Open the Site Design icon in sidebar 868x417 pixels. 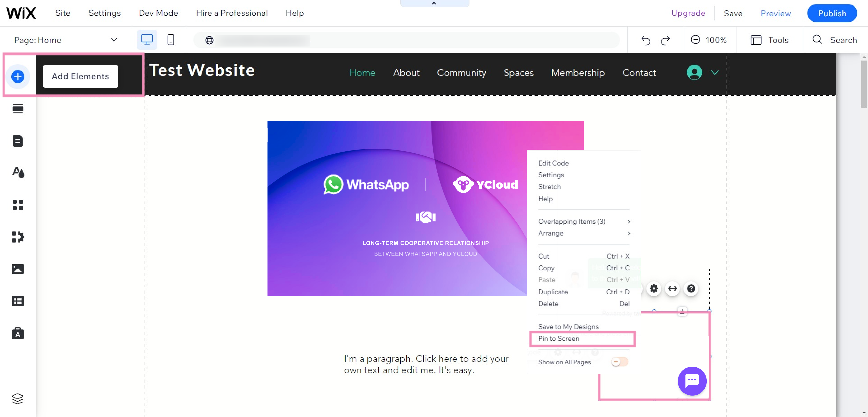tap(18, 172)
